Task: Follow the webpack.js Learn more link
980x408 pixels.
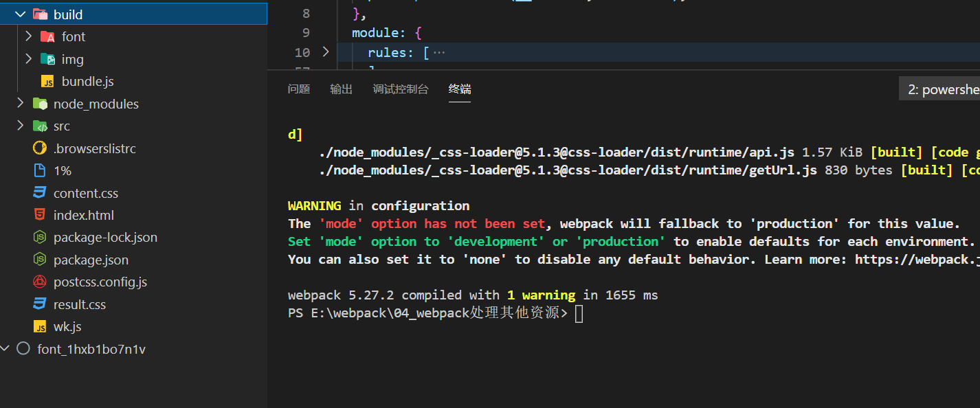Action: [917, 260]
